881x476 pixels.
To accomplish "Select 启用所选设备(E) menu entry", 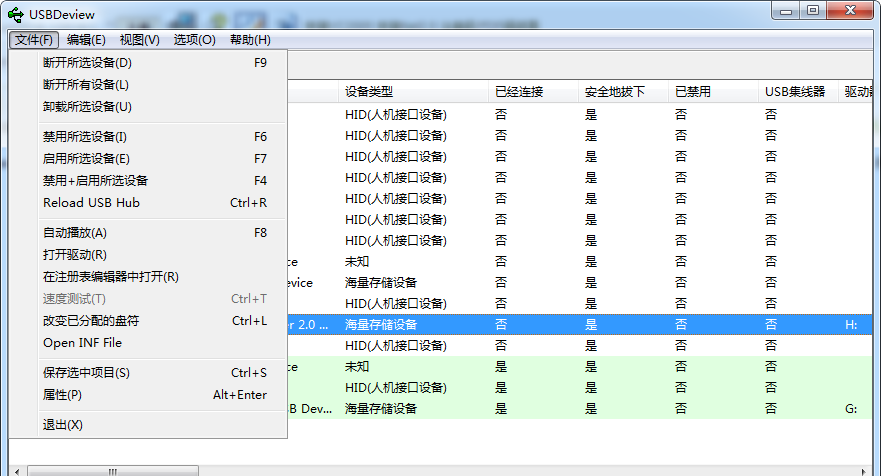I will click(162, 158).
